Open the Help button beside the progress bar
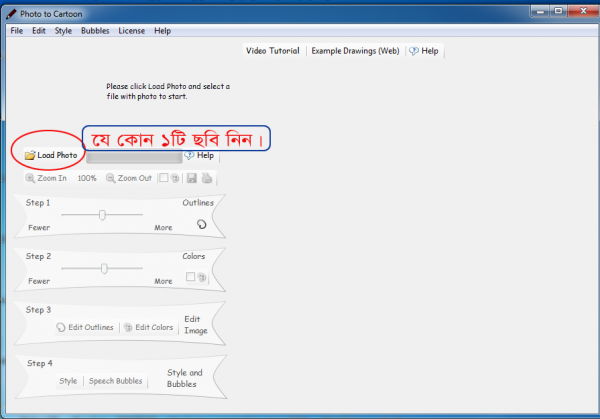This screenshot has width=600, height=419. [x=199, y=155]
